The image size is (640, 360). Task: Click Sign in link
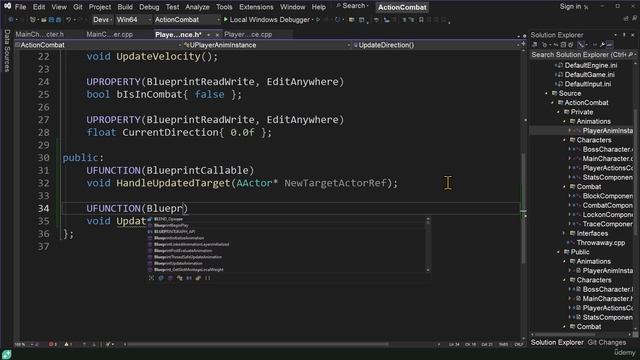pos(570,7)
